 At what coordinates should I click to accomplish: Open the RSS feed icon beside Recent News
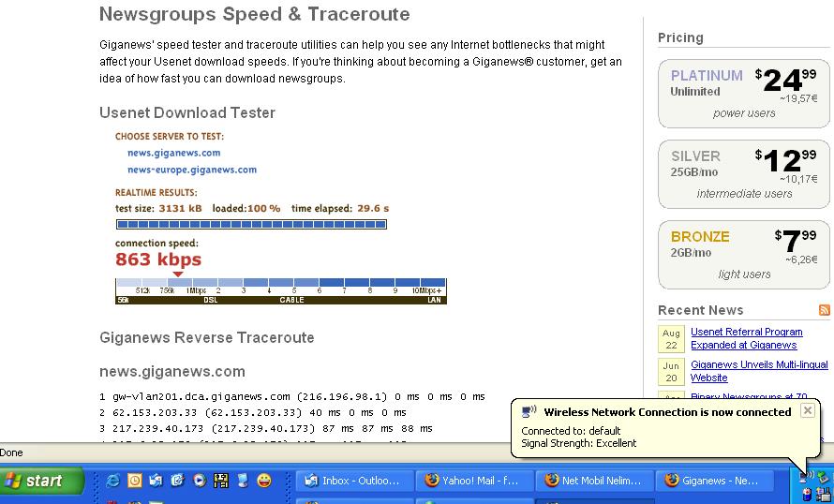point(824,310)
